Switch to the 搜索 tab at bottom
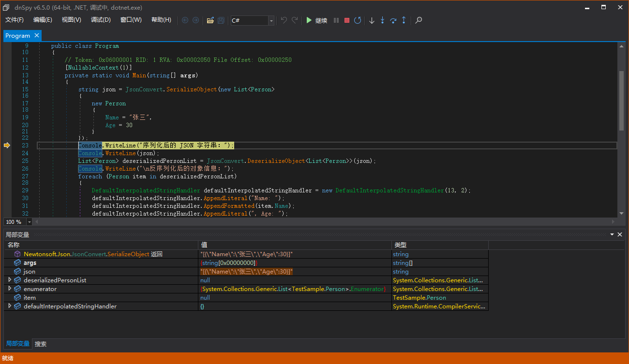 41,344
